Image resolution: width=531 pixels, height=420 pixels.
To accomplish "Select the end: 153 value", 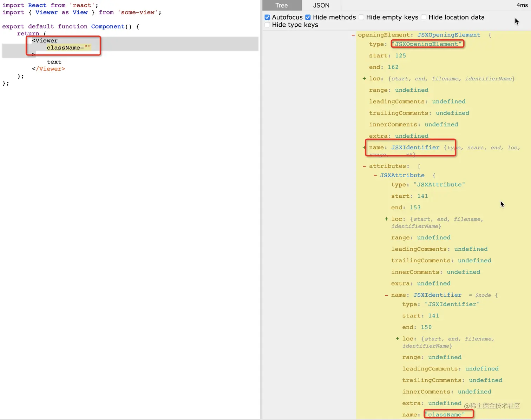I will pos(415,208).
